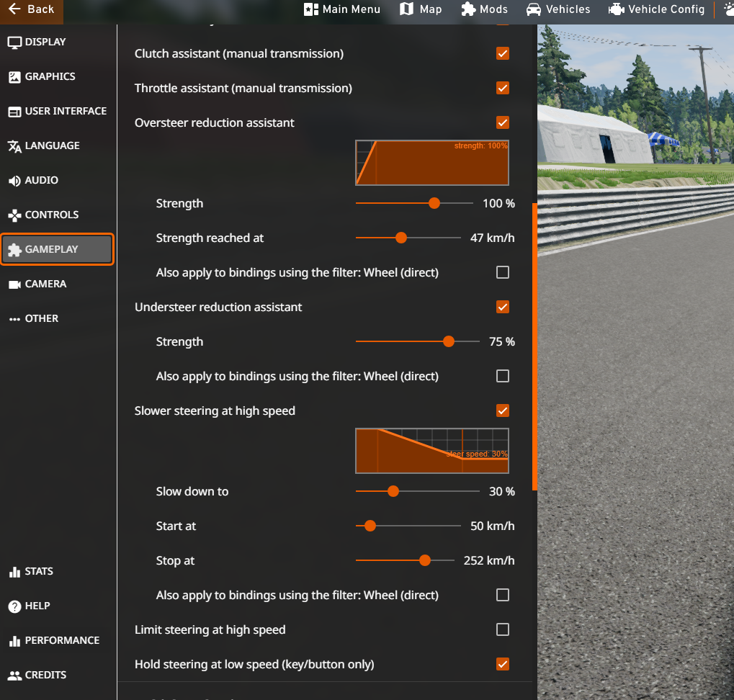Select the Language settings entry
Screen dimensions: 734x700
57,146
